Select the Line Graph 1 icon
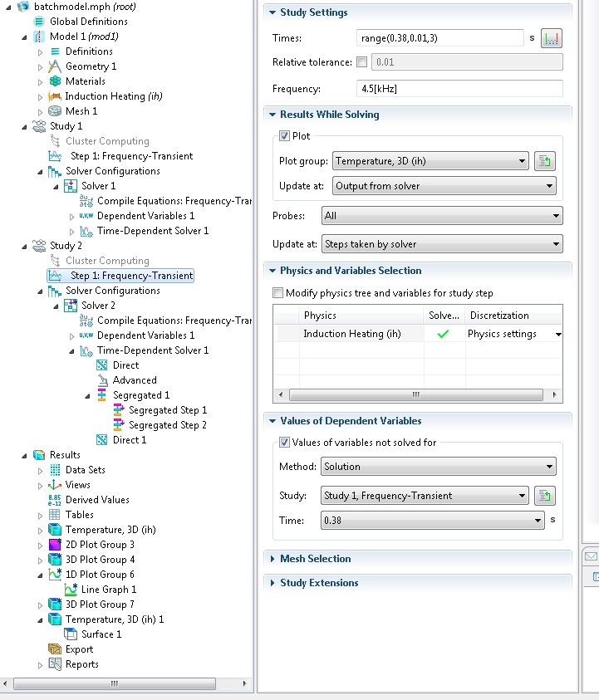The image size is (599, 700). point(71,590)
